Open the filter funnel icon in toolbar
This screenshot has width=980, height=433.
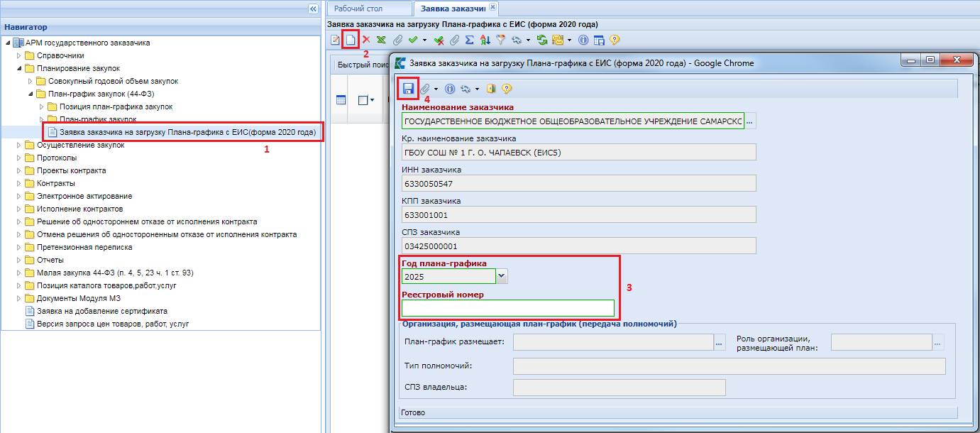[500, 40]
